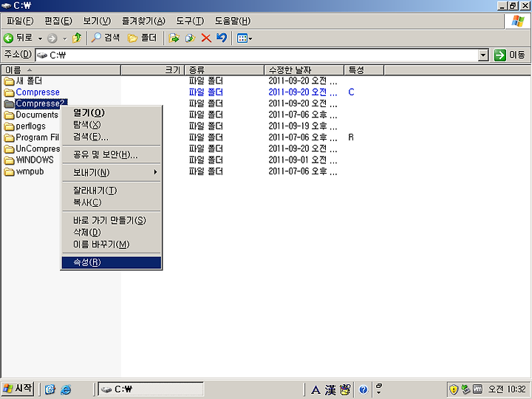Click the wmpub folder icon
The width and height of the screenshot is (532, 399).
click(x=9, y=171)
